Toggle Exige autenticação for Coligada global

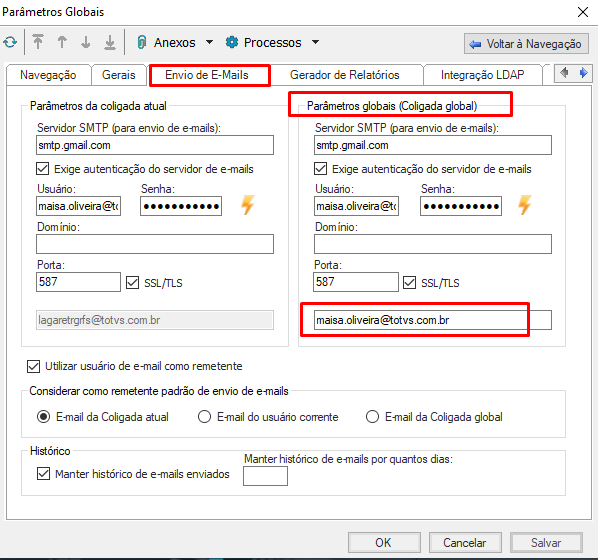pos(320,169)
